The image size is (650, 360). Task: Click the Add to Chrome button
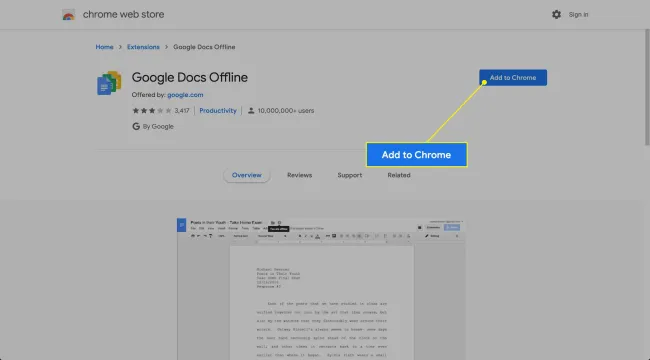point(513,78)
